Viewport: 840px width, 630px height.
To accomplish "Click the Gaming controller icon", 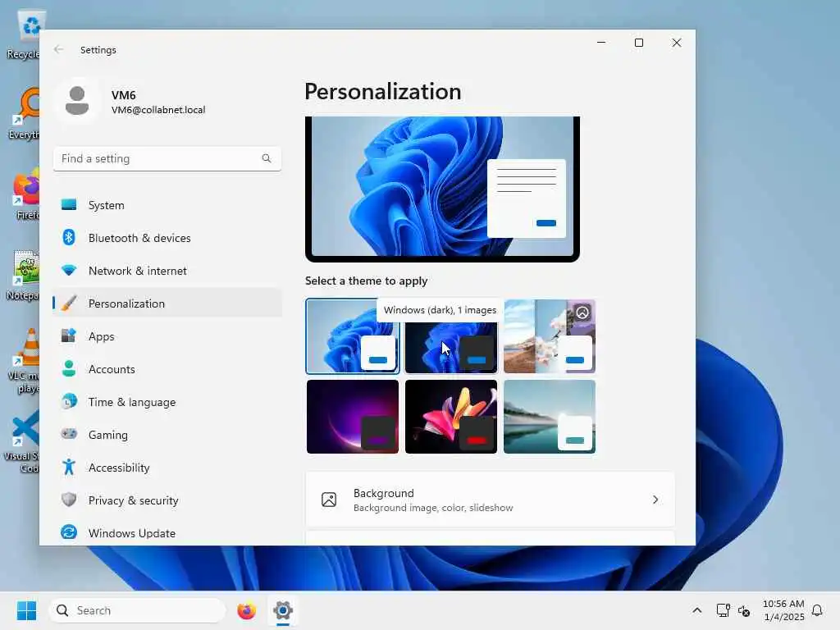I will pos(69,434).
